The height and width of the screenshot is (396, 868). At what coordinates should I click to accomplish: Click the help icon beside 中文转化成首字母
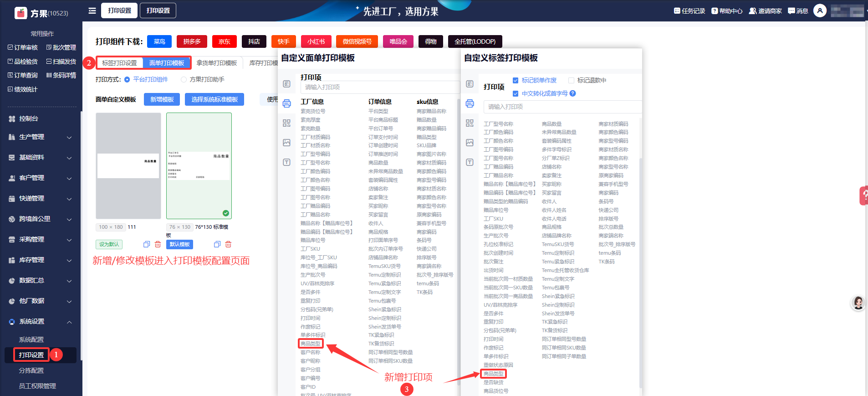point(573,93)
